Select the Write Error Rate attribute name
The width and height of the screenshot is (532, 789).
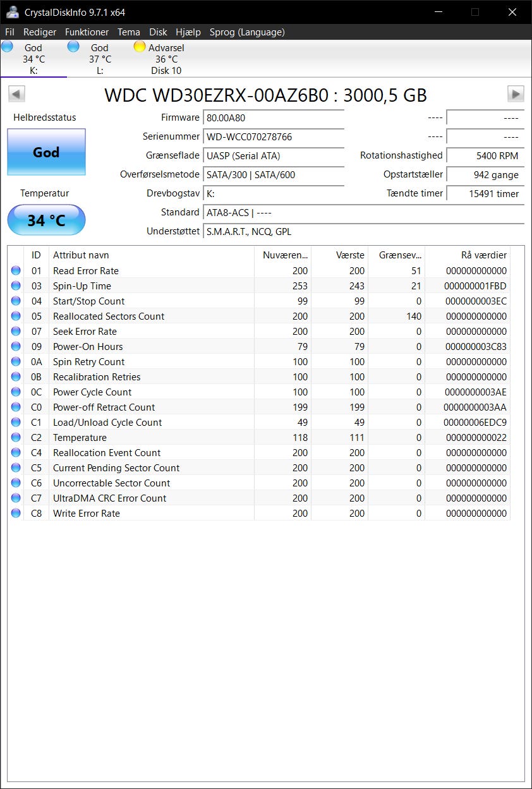tap(87, 514)
